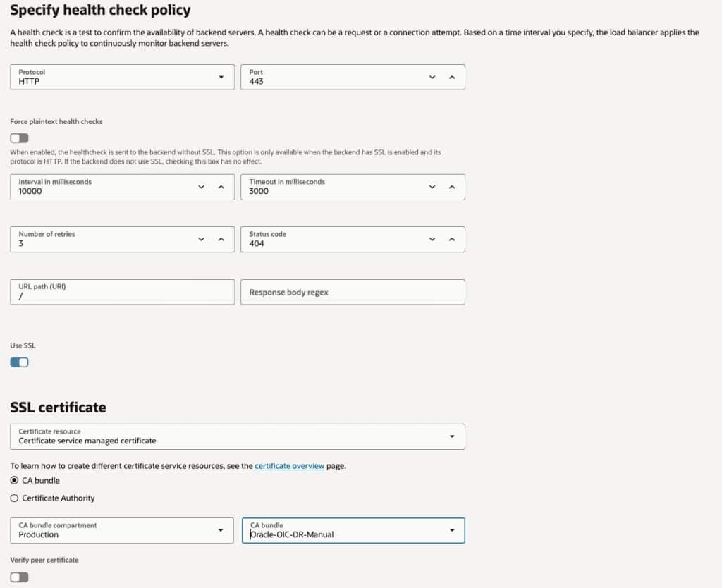Open the certificate overview link
The height and width of the screenshot is (588, 722).
click(289, 466)
